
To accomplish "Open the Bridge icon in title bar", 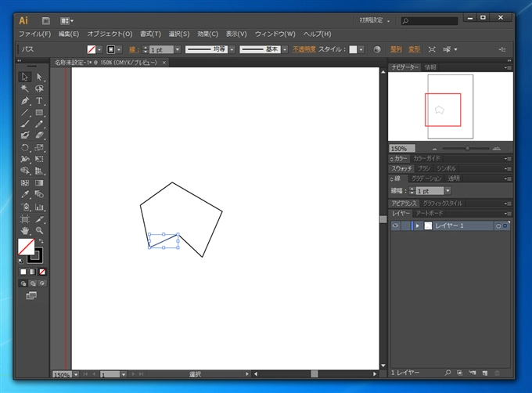I will pos(46,20).
